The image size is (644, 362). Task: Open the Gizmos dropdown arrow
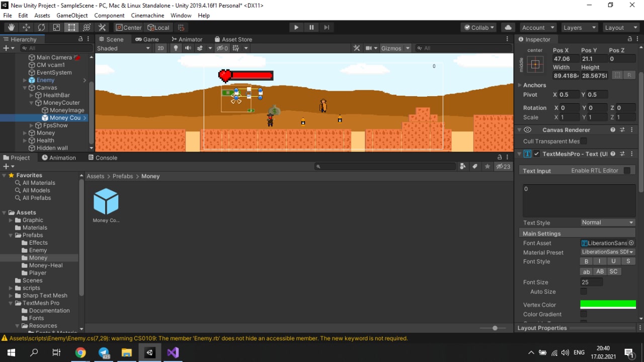pyautogui.click(x=408, y=48)
